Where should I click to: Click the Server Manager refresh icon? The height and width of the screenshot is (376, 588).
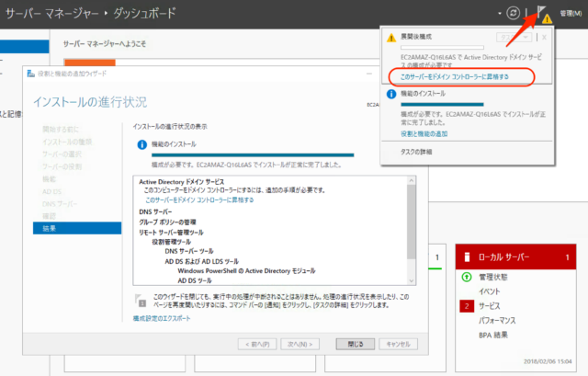(513, 13)
